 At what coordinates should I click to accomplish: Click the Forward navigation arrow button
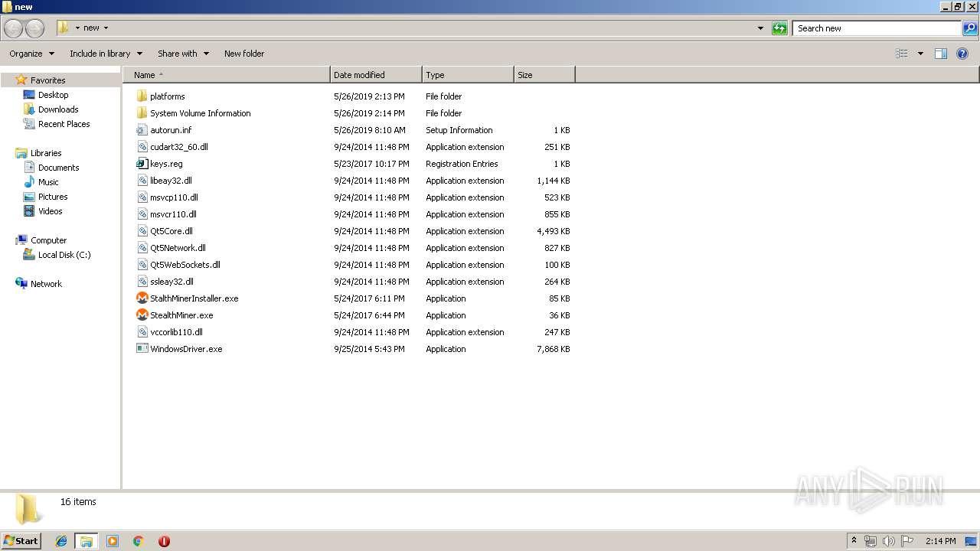pos(34,28)
